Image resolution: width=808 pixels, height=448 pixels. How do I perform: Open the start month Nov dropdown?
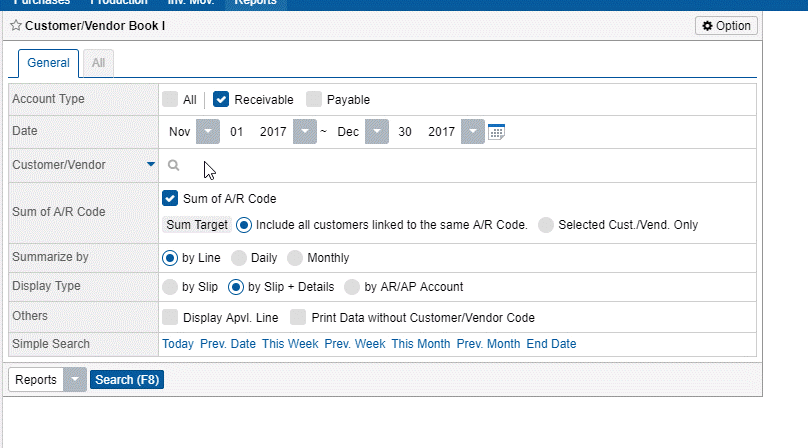208,131
